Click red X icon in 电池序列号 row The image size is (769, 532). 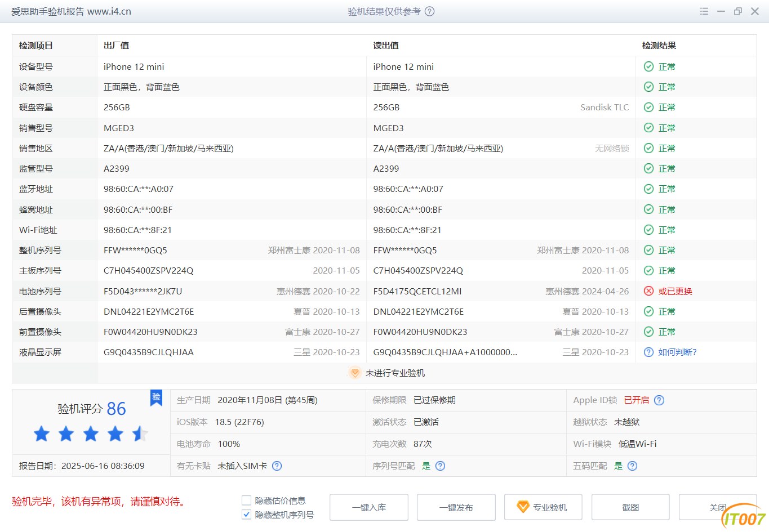coord(648,291)
